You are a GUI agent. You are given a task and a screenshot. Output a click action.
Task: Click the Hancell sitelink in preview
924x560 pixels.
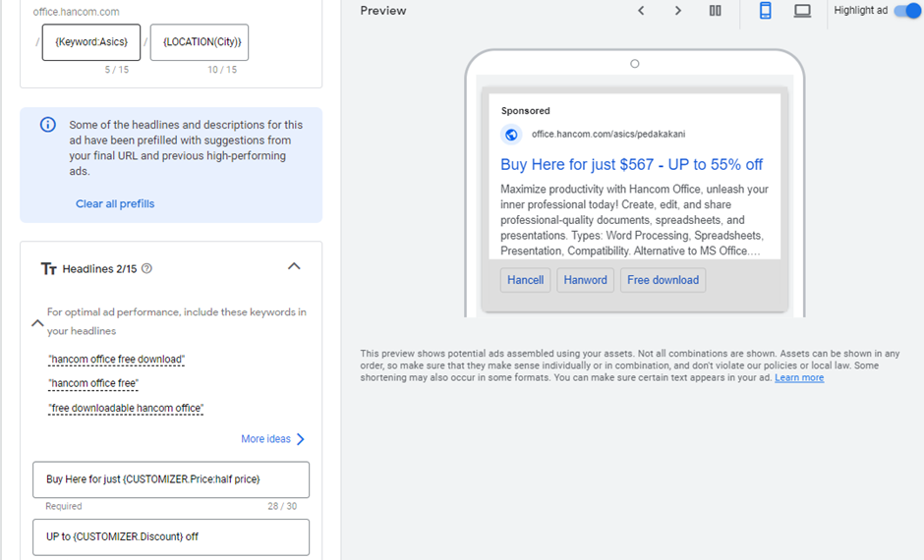[x=525, y=280]
